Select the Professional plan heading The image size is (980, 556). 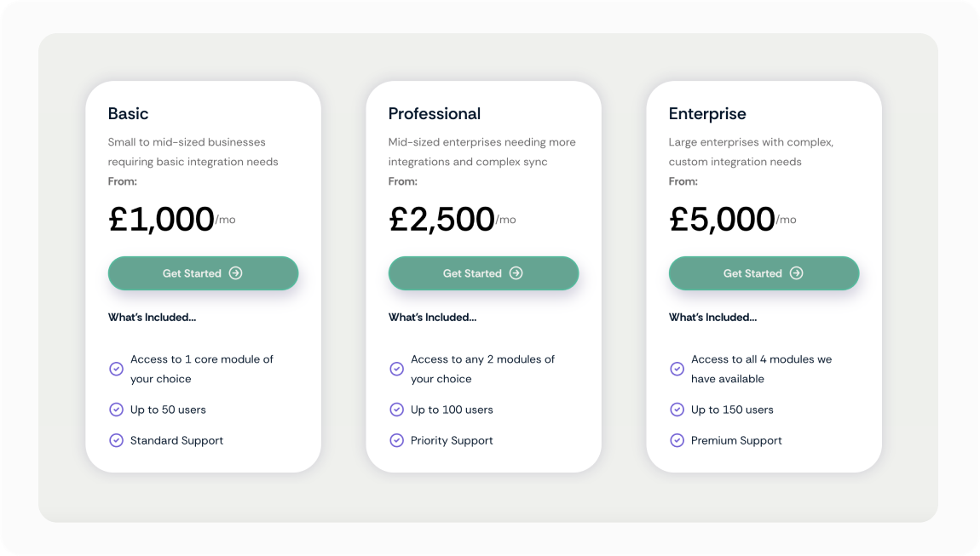[435, 114]
